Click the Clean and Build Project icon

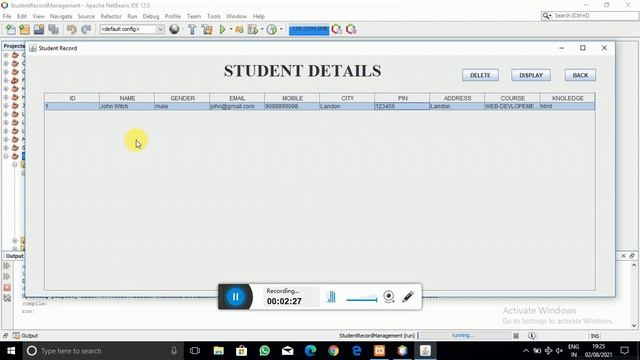207,29
